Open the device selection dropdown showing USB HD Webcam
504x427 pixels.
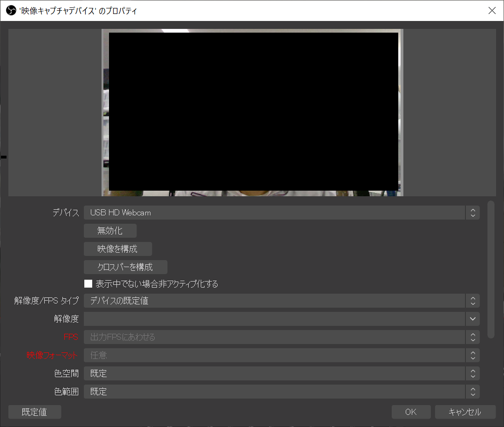tap(275, 213)
